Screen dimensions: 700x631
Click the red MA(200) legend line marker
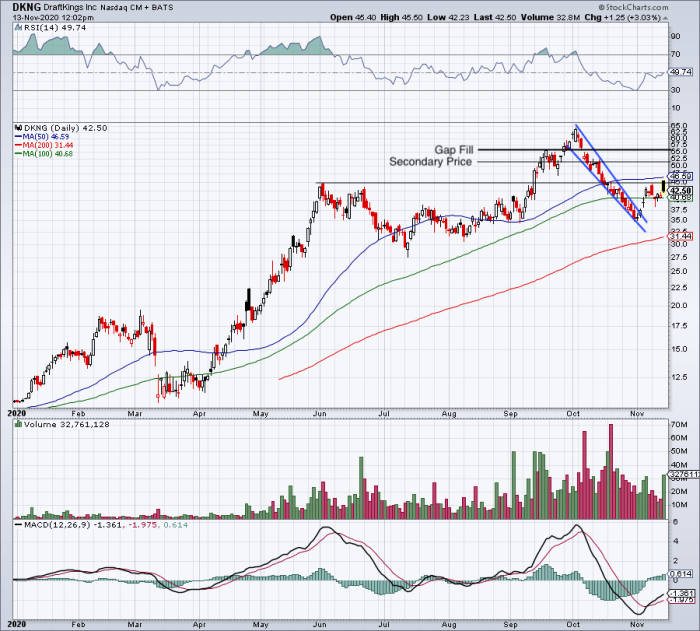[x=18, y=145]
